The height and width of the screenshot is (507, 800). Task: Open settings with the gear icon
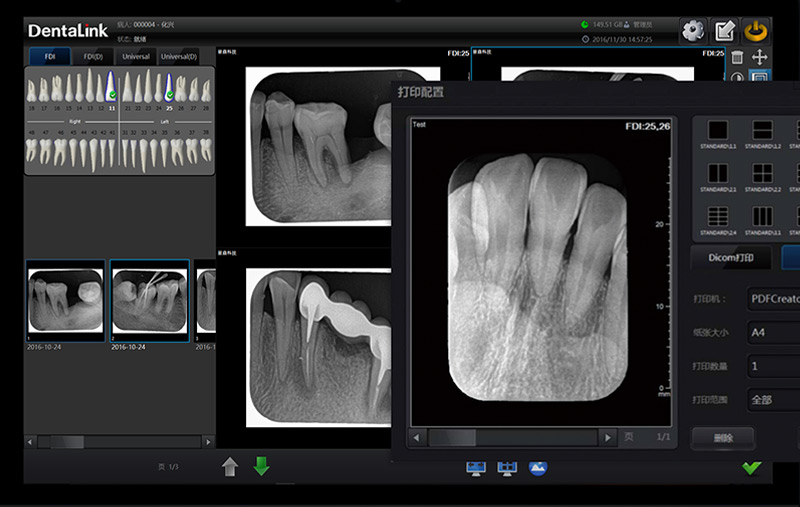point(692,31)
